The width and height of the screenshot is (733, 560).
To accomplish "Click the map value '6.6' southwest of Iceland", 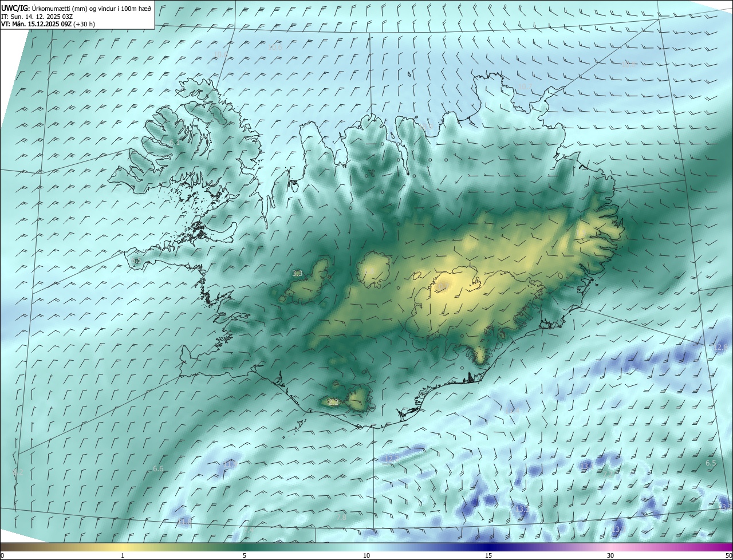I will [x=158, y=468].
